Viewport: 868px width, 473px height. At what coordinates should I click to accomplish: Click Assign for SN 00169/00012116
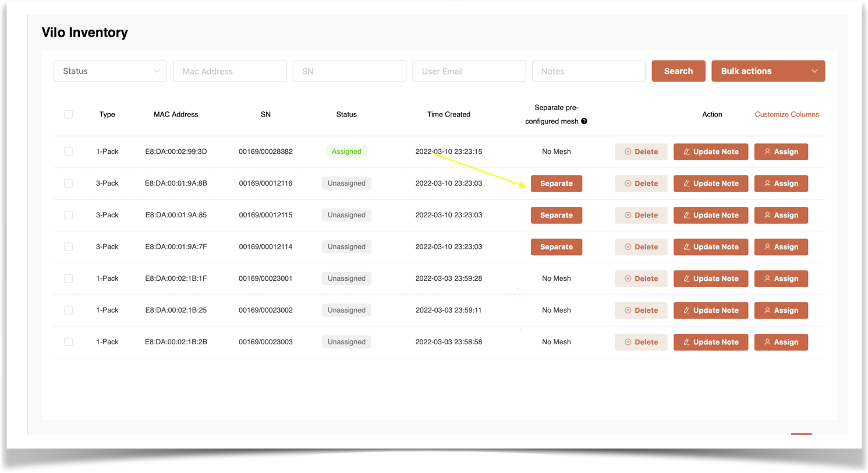(x=781, y=183)
